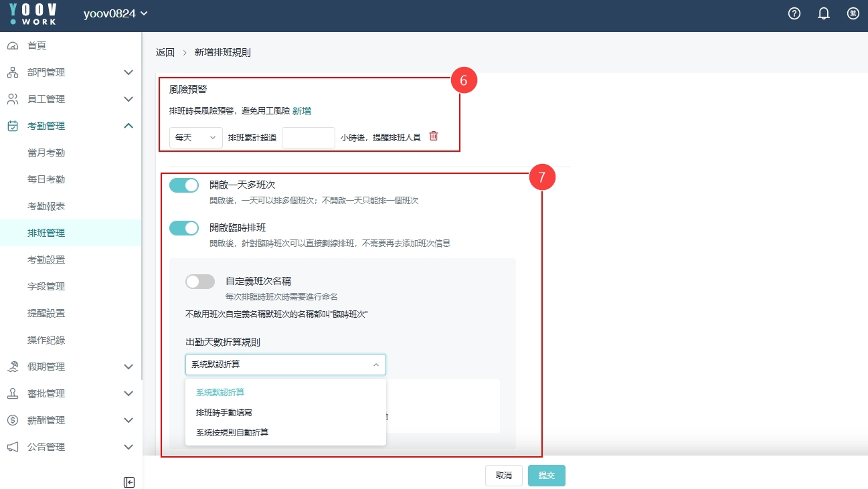
Task: Choose 系統按規則自動折算 option
Action: (232, 433)
